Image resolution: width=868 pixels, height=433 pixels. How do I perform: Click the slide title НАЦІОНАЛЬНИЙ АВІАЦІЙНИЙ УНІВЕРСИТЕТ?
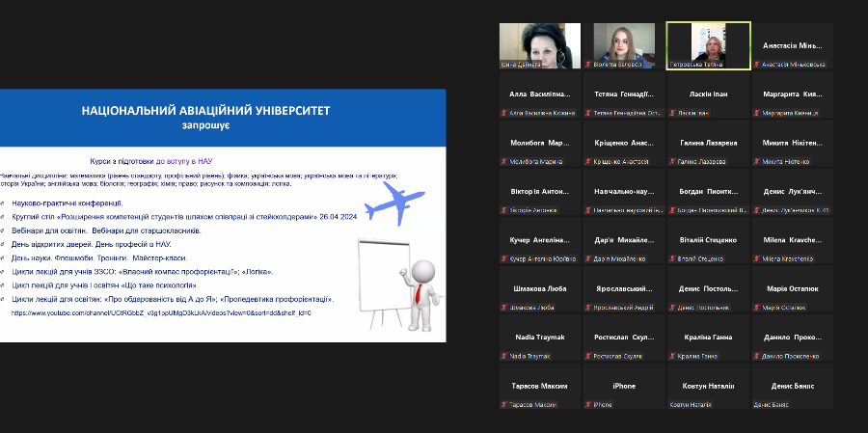tap(206, 111)
